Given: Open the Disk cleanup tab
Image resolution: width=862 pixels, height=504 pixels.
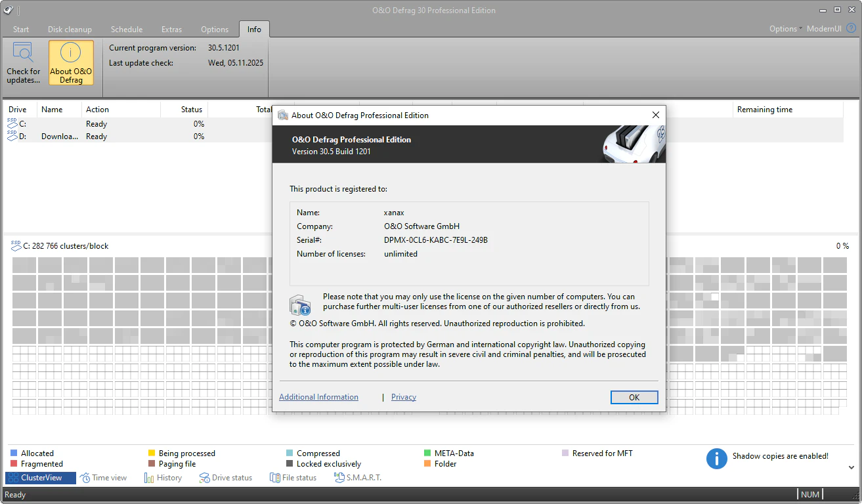Looking at the screenshot, I should [70, 30].
